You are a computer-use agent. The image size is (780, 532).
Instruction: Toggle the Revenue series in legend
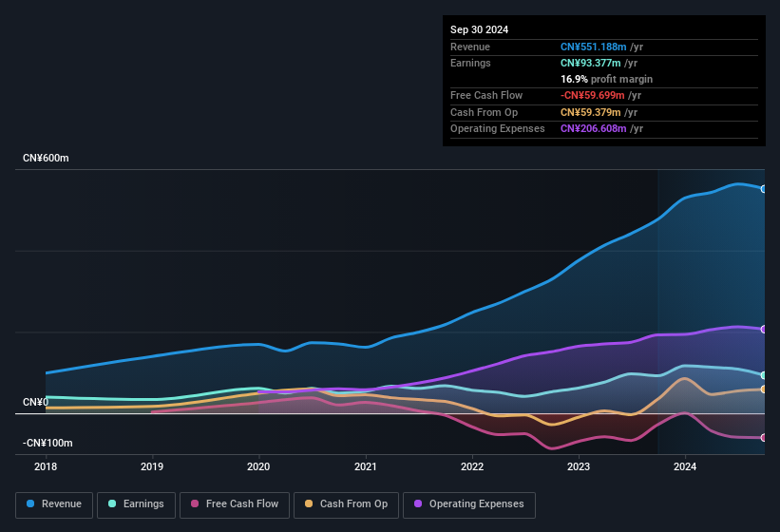click(54, 504)
